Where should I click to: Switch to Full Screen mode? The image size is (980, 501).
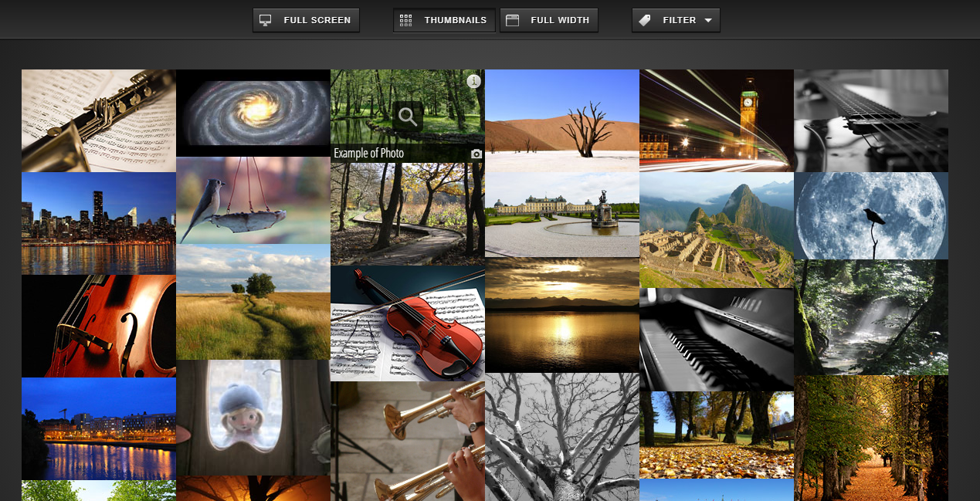click(x=307, y=20)
